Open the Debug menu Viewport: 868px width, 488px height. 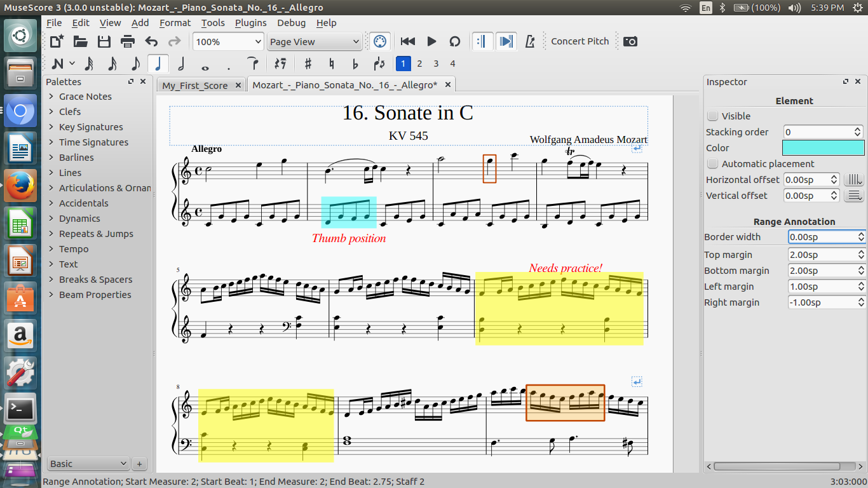pyautogui.click(x=291, y=23)
